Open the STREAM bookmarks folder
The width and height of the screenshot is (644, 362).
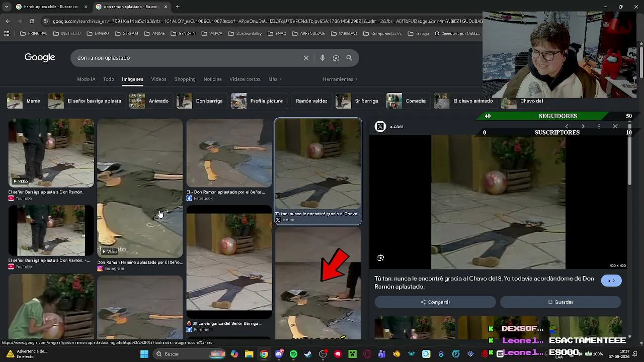127,34
